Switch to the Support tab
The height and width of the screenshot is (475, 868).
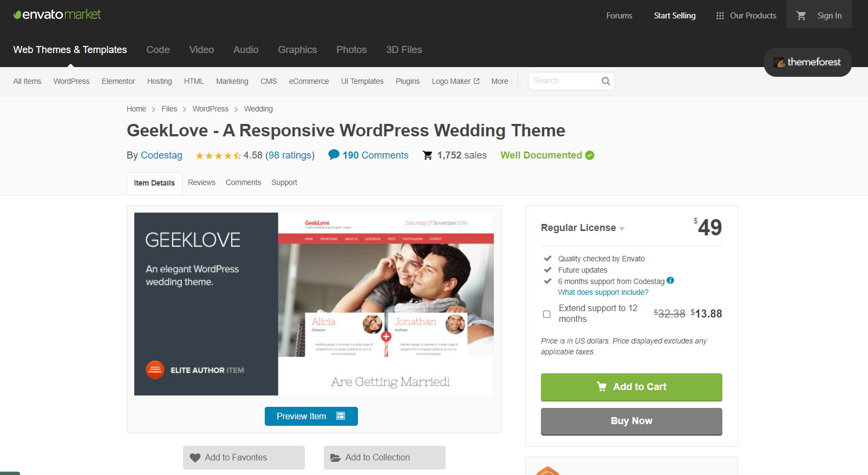pyautogui.click(x=284, y=182)
